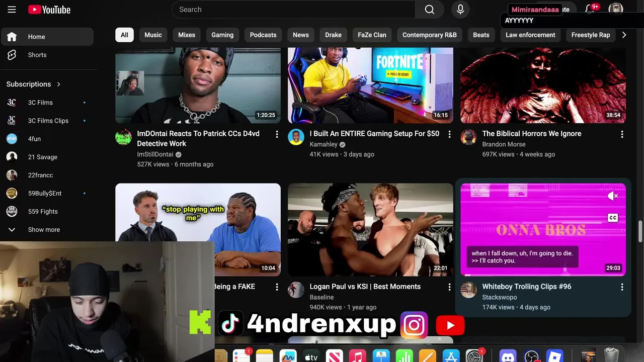This screenshot has width=644, height=362.
Task: Click the Stackswopo channel name
Action: pos(500,297)
